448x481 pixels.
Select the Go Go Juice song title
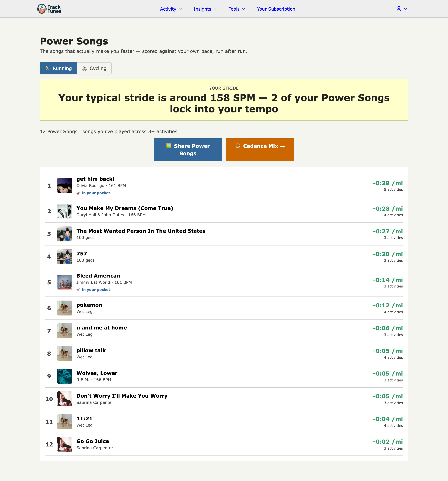[x=93, y=441]
